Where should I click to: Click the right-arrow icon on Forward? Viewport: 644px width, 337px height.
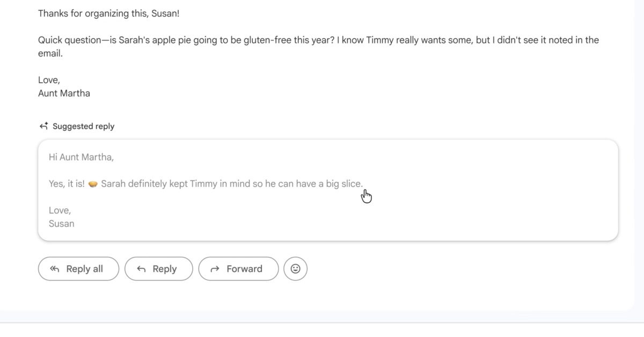(215, 269)
